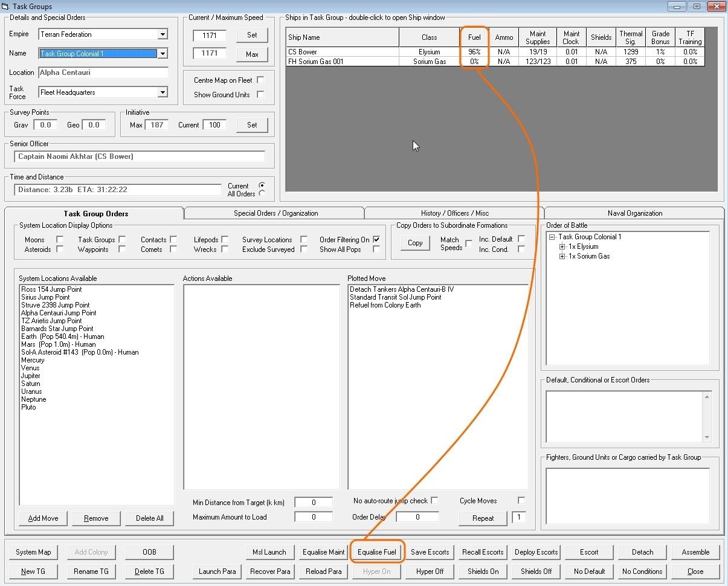728x586 pixels.
Task: Toggle the Survey Locations checkbox
Action: tap(304, 239)
